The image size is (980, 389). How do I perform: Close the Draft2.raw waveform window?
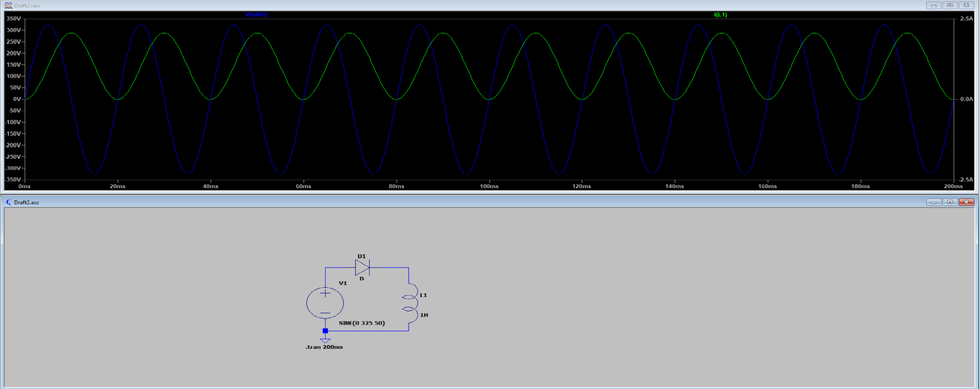pyautogui.click(x=966, y=5)
